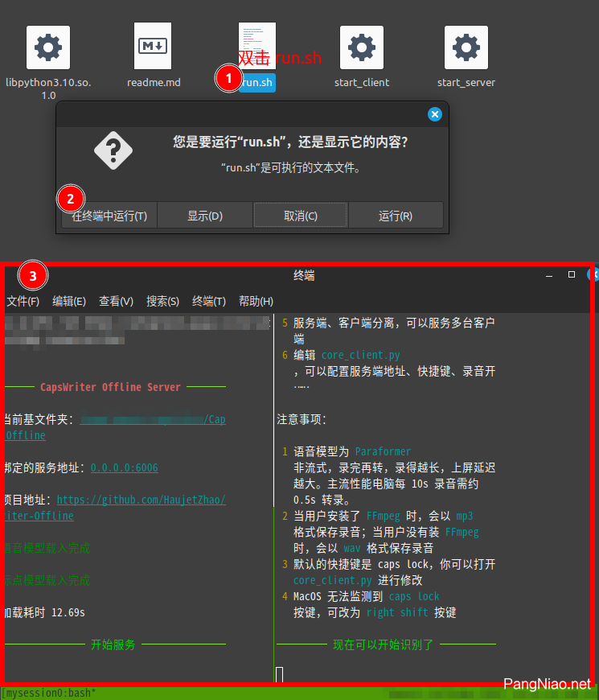Select the run.sh script file icon

(257, 46)
